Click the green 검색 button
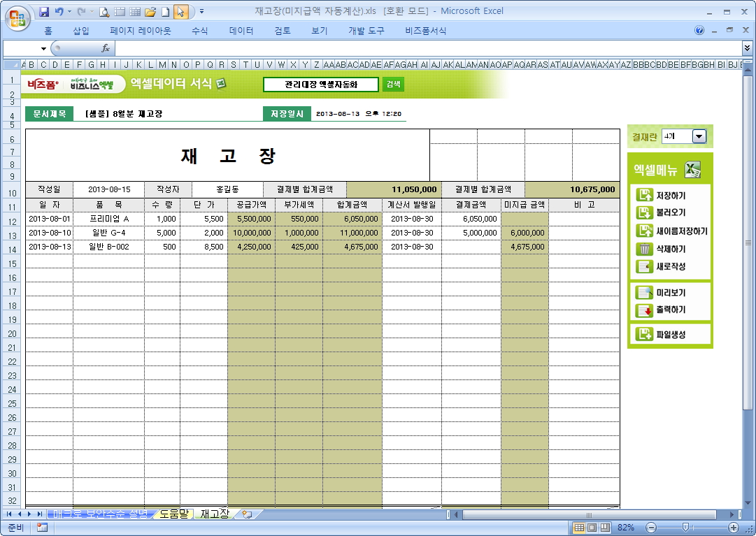 point(393,85)
